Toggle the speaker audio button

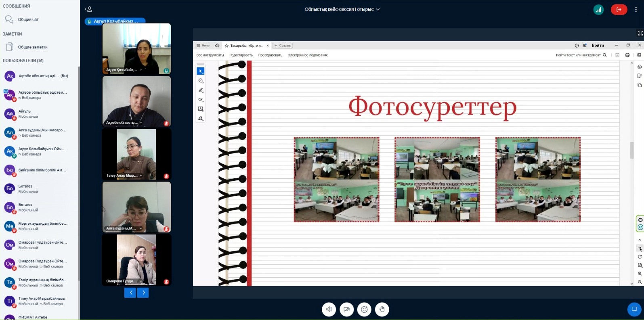(x=329, y=310)
